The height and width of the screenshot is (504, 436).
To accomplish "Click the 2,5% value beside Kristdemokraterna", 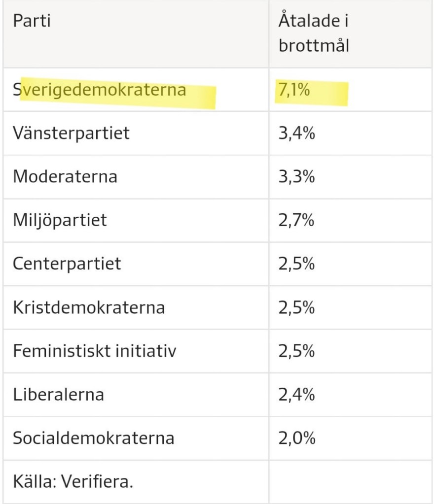I will pyautogui.click(x=296, y=307).
